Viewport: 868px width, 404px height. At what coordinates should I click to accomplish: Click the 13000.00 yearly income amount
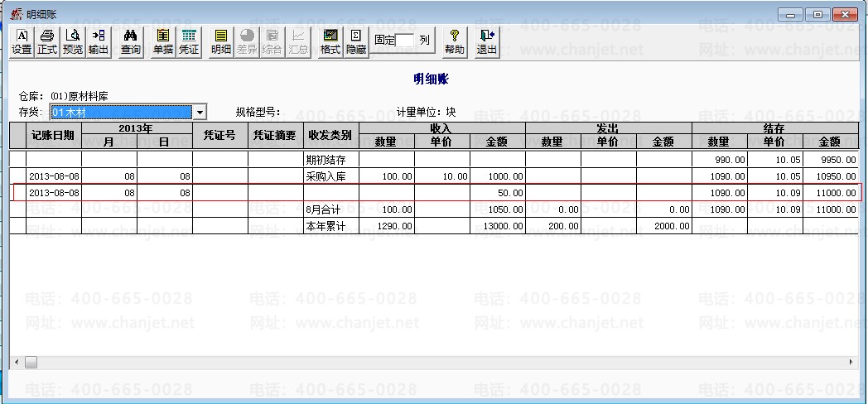point(497,226)
